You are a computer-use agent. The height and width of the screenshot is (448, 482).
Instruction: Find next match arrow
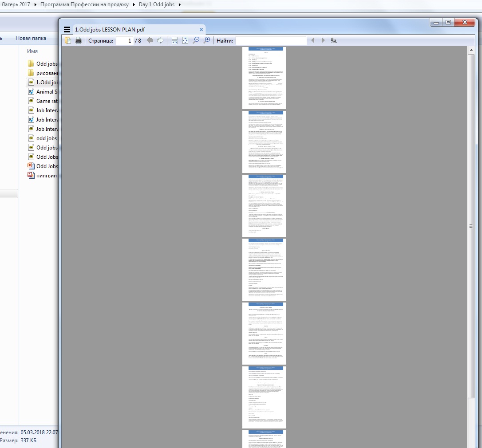323,40
